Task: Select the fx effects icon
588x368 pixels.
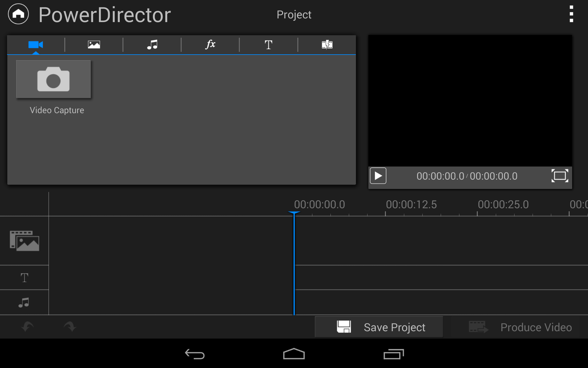Action: coord(210,45)
